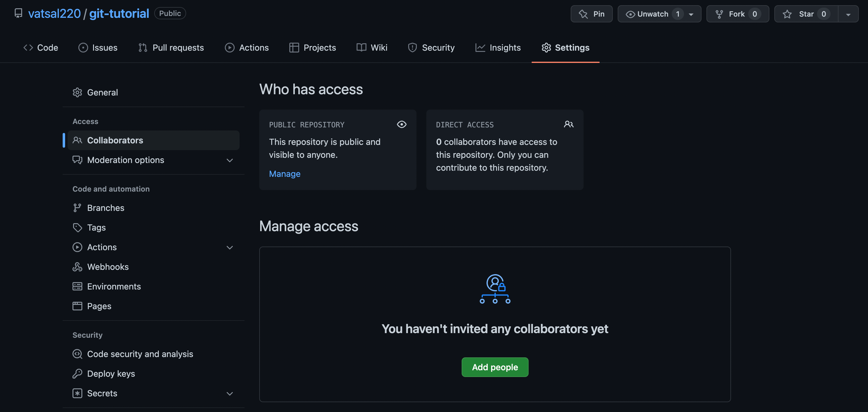The image size is (868, 412).
Task: Click the Moderation options comment icon
Action: pos(77,160)
